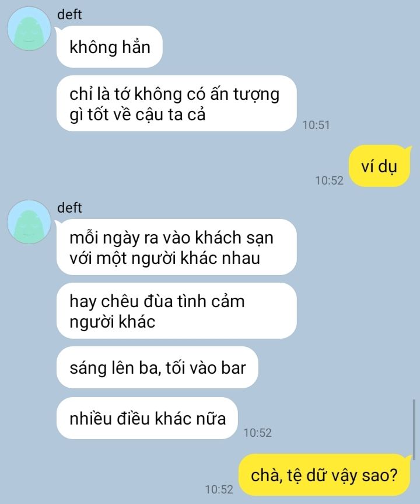420x504 pixels.
Task: Tap the 'nhiều điều khác nữa' bubble
Action: click(x=147, y=418)
